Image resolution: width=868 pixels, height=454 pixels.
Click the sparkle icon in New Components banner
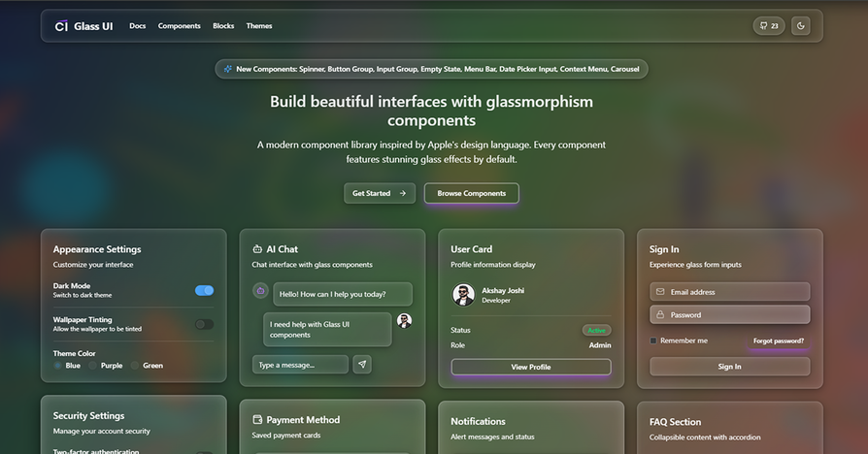[227, 69]
